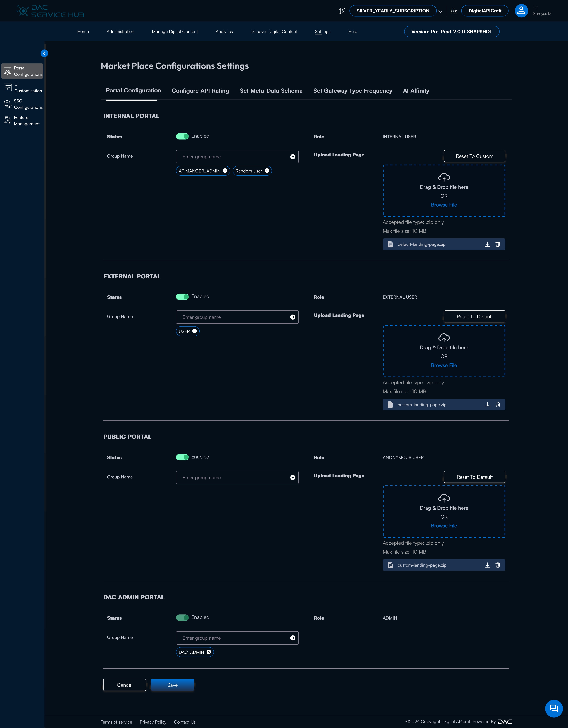Open the Help menu
Image resolution: width=568 pixels, height=728 pixels.
click(x=353, y=31)
